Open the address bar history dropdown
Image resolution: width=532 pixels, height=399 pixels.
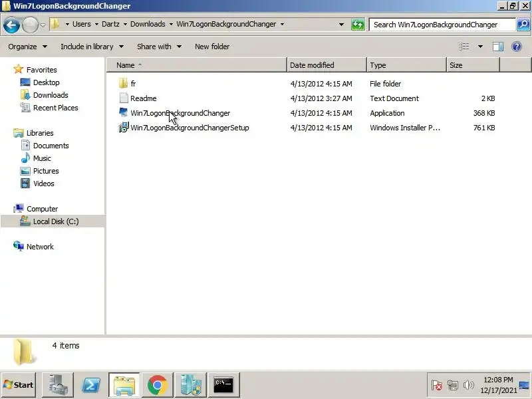341,25
